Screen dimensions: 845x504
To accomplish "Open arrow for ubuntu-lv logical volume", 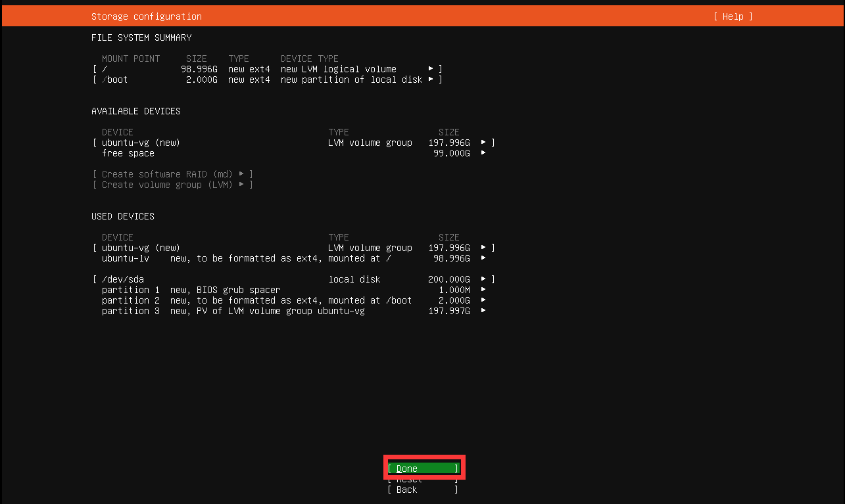I will pos(483,258).
